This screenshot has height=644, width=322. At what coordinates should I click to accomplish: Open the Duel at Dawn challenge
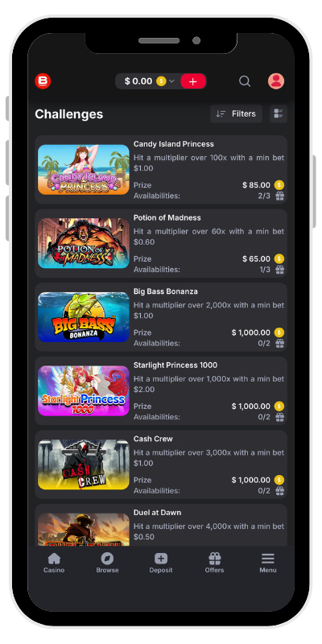pyautogui.click(x=161, y=526)
